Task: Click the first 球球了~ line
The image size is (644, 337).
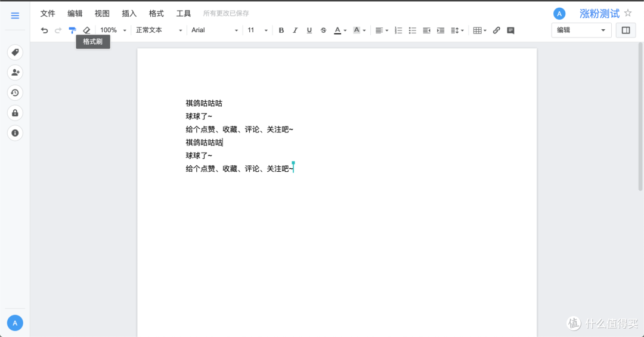Action: 199,116
